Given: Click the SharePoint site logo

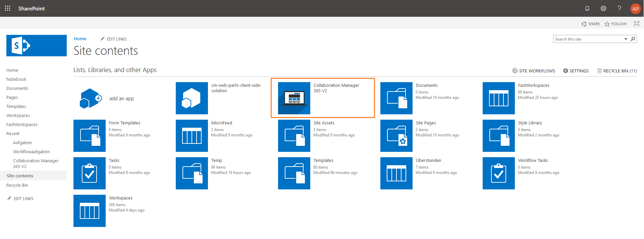Looking at the screenshot, I should pyautogui.click(x=37, y=46).
